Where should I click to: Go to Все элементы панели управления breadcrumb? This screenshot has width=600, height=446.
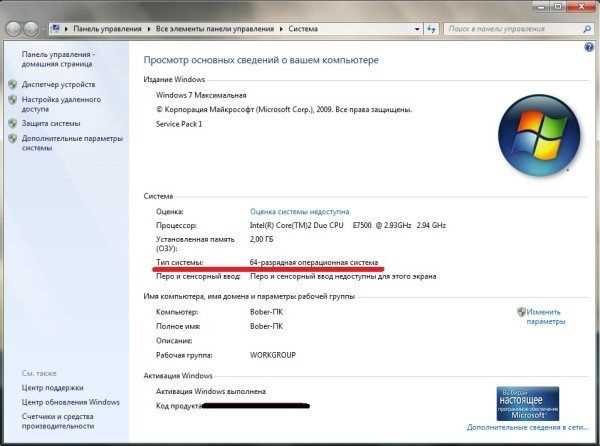(x=215, y=29)
